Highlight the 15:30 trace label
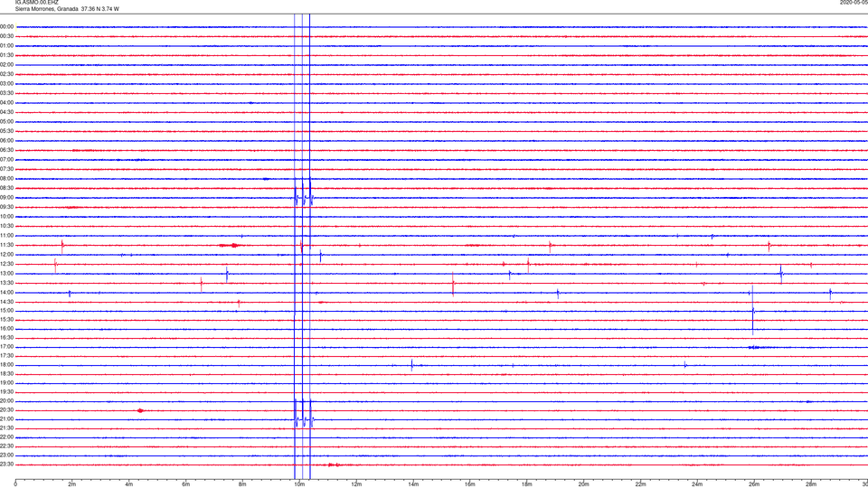The image size is (868, 488). tap(6, 320)
